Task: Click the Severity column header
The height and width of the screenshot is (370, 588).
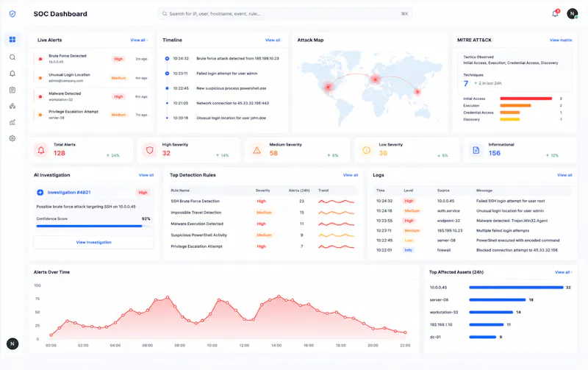Action: pos(262,191)
